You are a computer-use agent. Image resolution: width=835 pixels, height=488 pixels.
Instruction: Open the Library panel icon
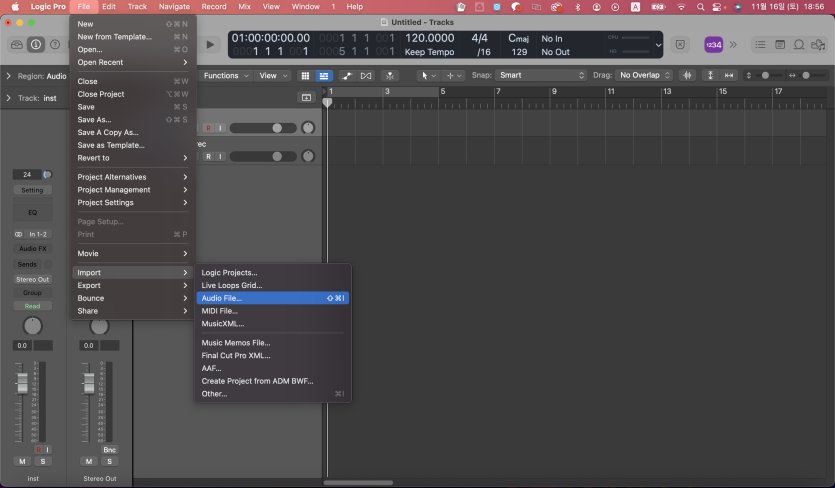pos(16,45)
